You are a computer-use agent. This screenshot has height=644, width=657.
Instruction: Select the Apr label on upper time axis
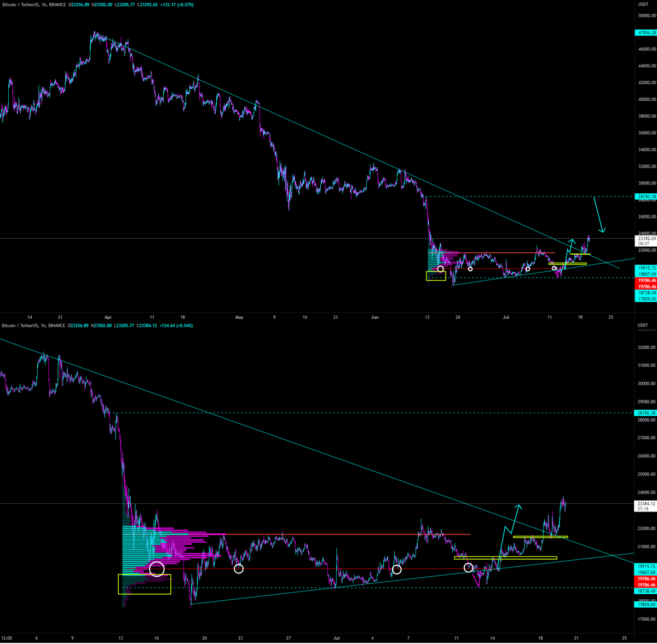[108, 317]
